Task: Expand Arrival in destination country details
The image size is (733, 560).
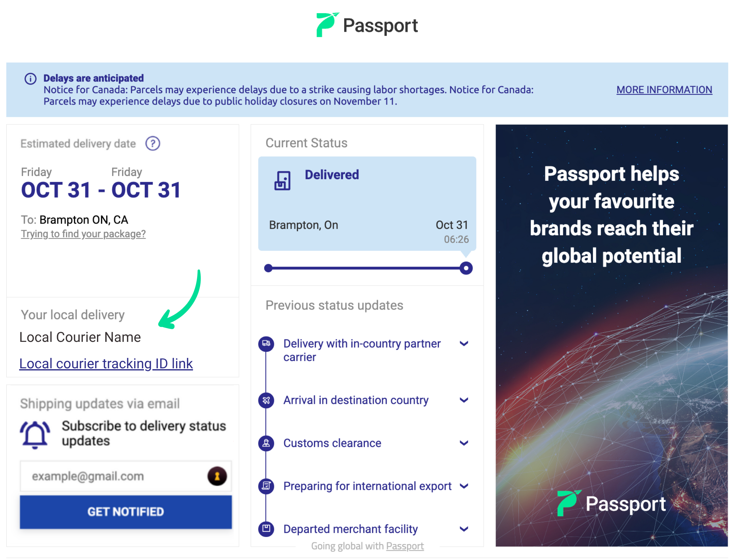Action: tap(464, 400)
